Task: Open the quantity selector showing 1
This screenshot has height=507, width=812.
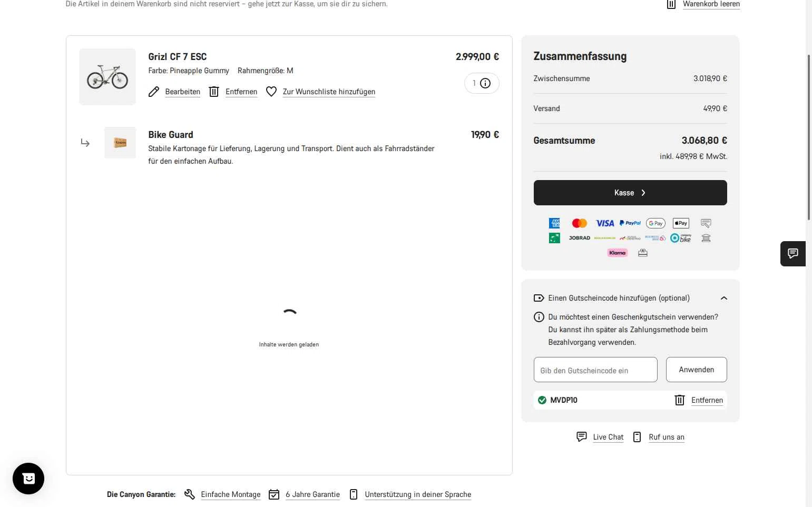Action: (482, 83)
